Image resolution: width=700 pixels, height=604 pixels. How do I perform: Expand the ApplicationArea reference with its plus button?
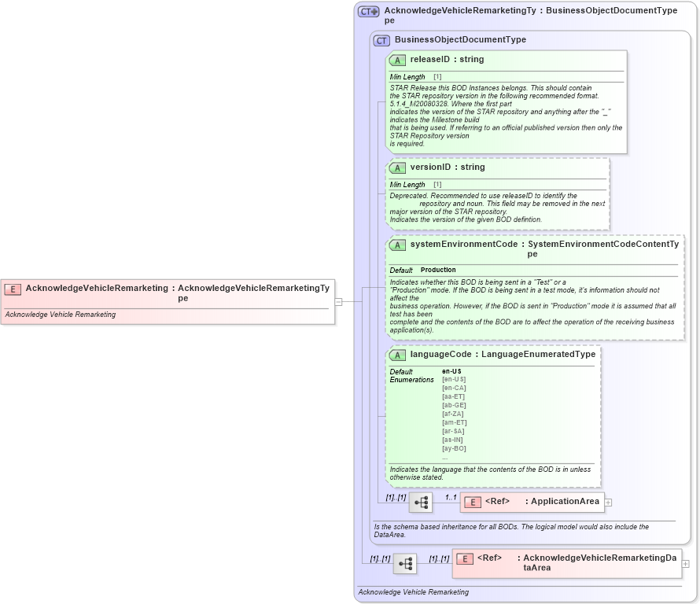click(610, 501)
